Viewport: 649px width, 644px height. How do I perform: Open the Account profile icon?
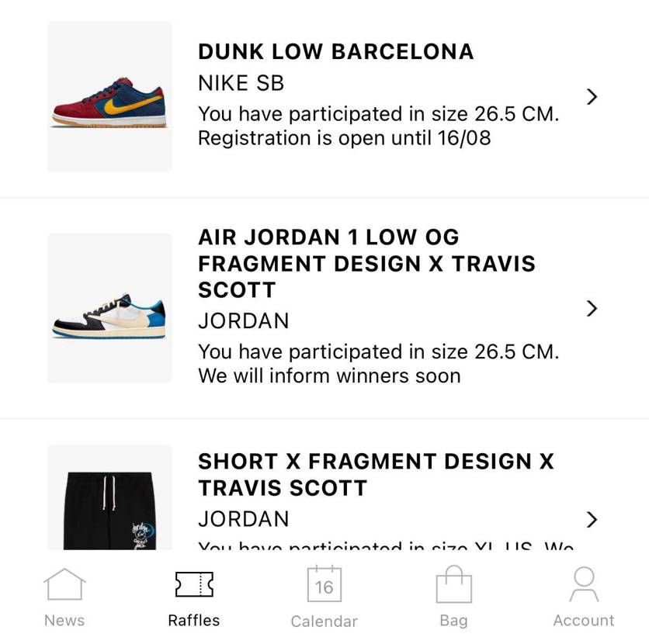pyautogui.click(x=584, y=584)
